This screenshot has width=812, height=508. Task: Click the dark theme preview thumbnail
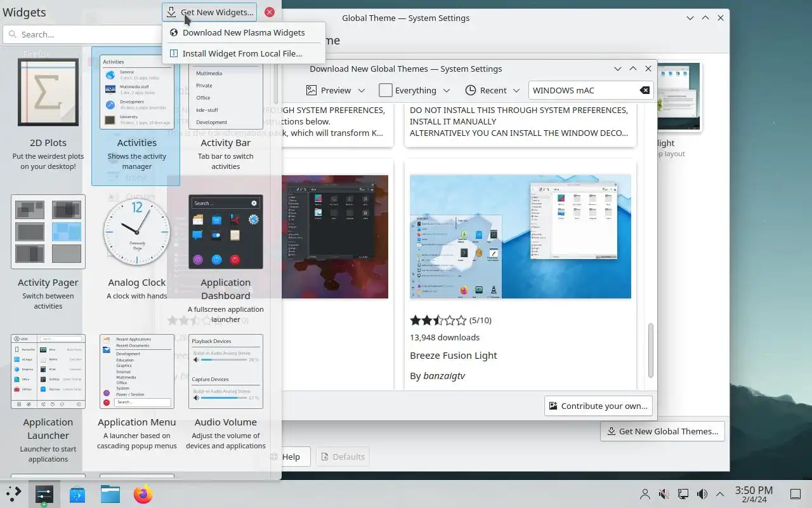335,236
